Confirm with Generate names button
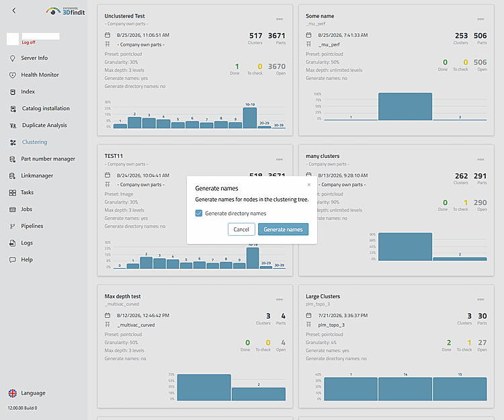Viewport: 504px width, 420px height. (x=283, y=229)
